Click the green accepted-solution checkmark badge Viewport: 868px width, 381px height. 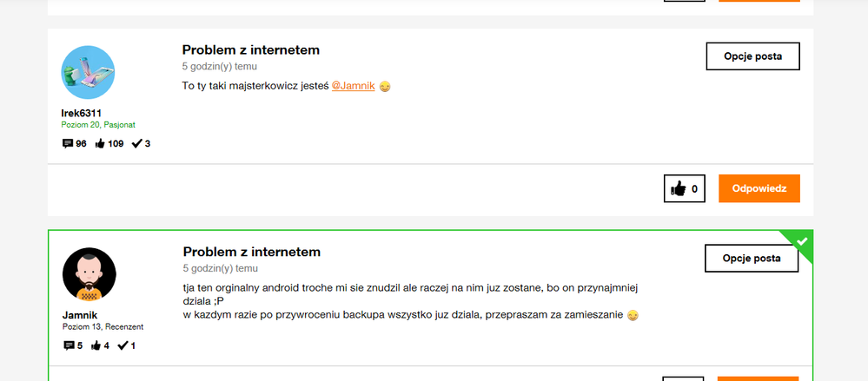[801, 241]
